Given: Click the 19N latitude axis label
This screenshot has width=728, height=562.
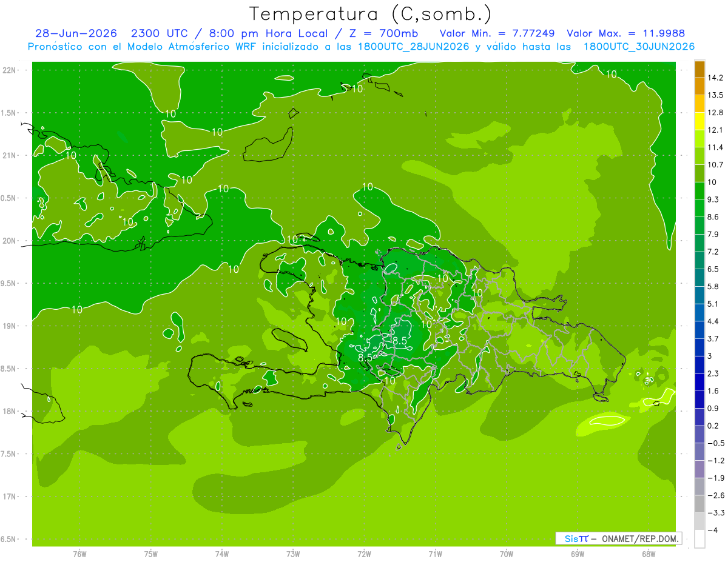Looking at the screenshot, I should coord(10,326).
